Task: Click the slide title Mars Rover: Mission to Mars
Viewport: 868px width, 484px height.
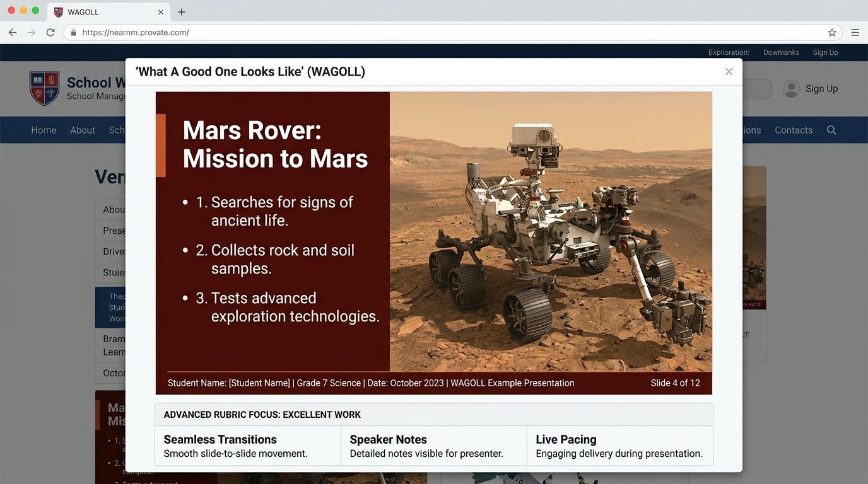Action: click(275, 144)
